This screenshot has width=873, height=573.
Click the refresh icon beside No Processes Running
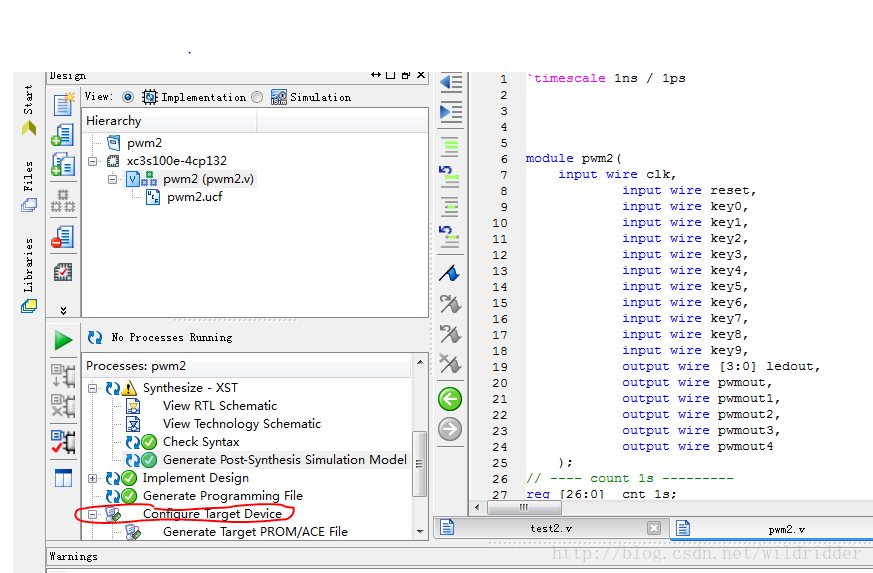pyautogui.click(x=95, y=337)
